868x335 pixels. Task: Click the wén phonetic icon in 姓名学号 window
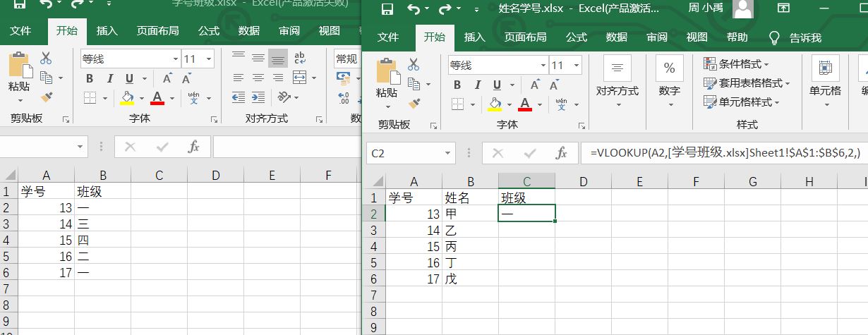click(x=562, y=104)
